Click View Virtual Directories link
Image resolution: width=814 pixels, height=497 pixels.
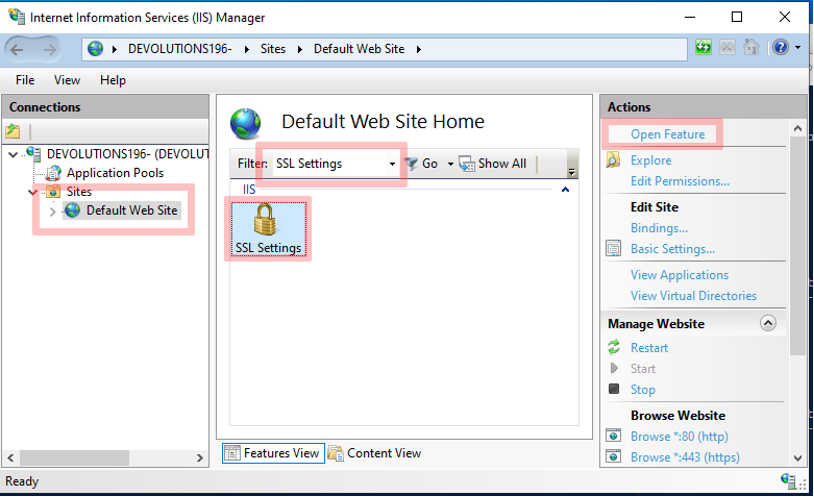coord(693,295)
